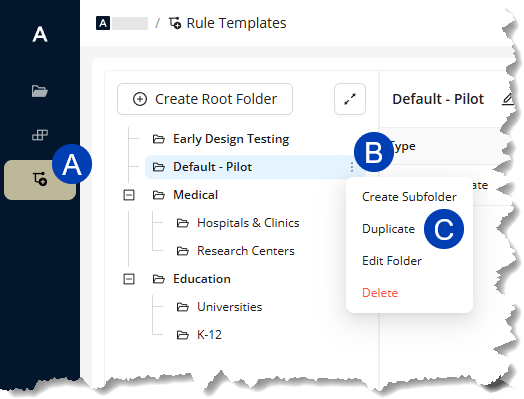
Task: Select the Education folder
Action: tap(202, 279)
